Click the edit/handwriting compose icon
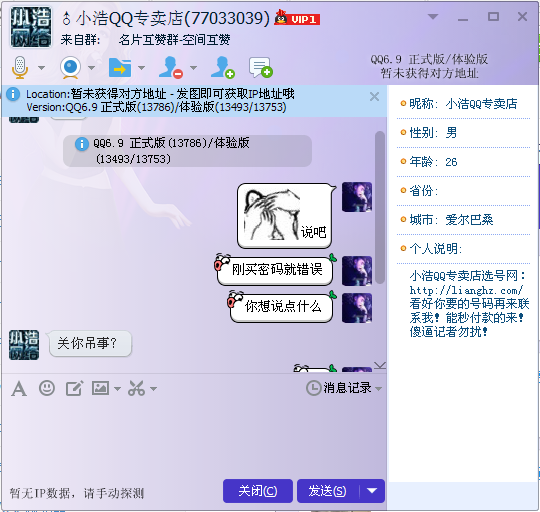This screenshot has height=512, width=540. pyautogui.click(x=74, y=388)
